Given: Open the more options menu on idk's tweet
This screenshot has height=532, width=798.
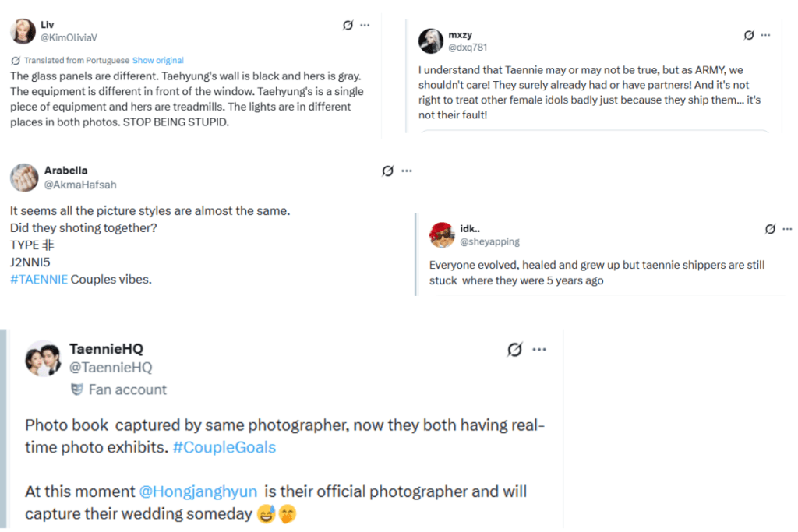Looking at the screenshot, I should (x=786, y=228).
